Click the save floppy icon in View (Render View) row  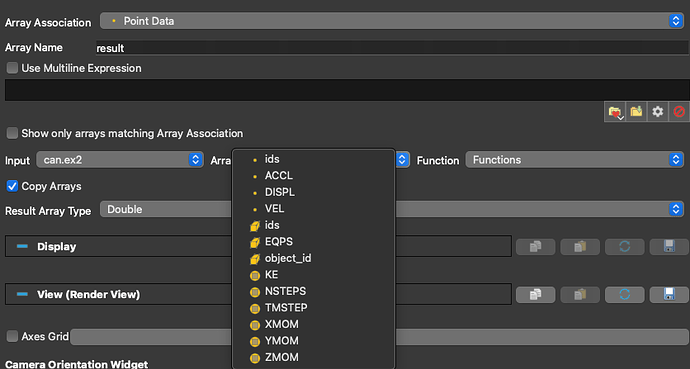click(x=669, y=294)
